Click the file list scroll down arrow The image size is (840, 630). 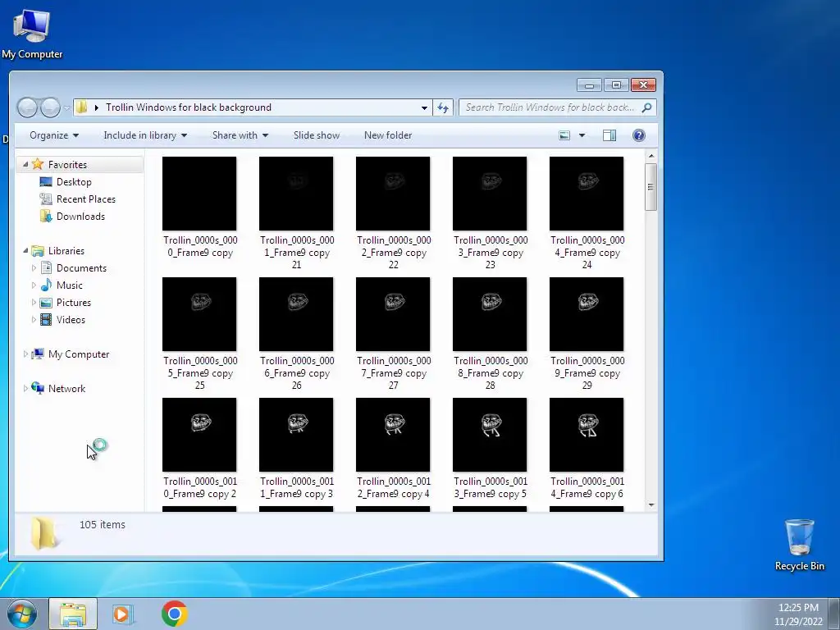tap(651, 504)
